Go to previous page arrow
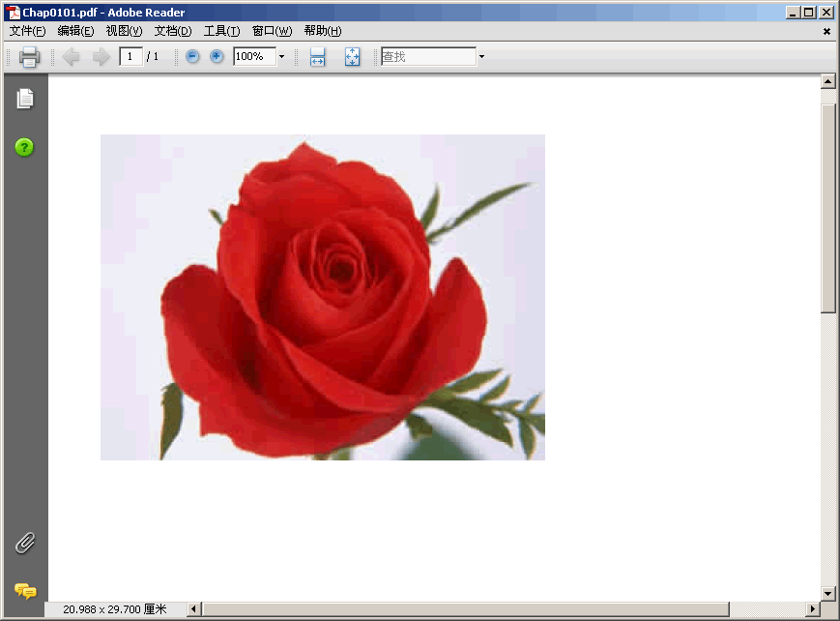Viewport: 840px width, 621px height. click(71, 57)
